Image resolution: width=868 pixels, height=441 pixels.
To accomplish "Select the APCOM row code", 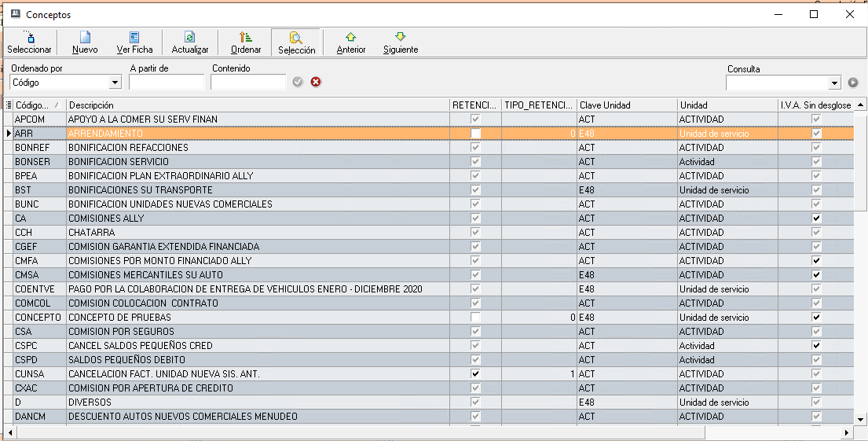I will [x=29, y=119].
